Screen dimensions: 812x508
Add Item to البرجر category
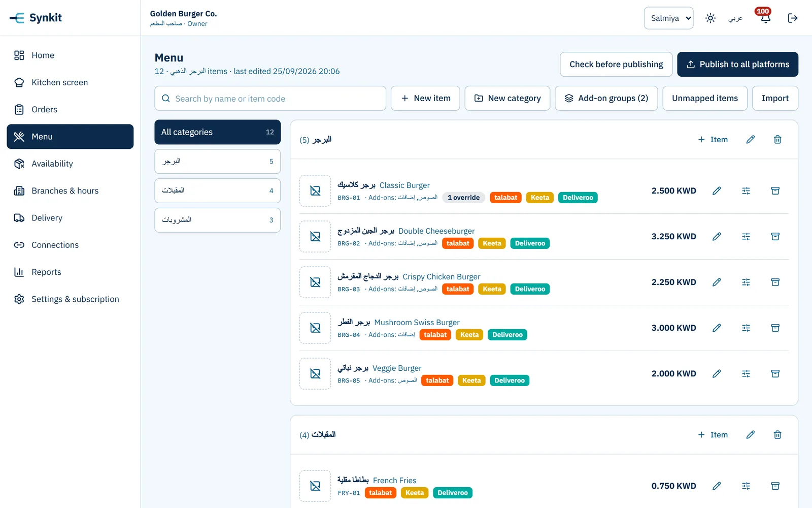click(713, 140)
